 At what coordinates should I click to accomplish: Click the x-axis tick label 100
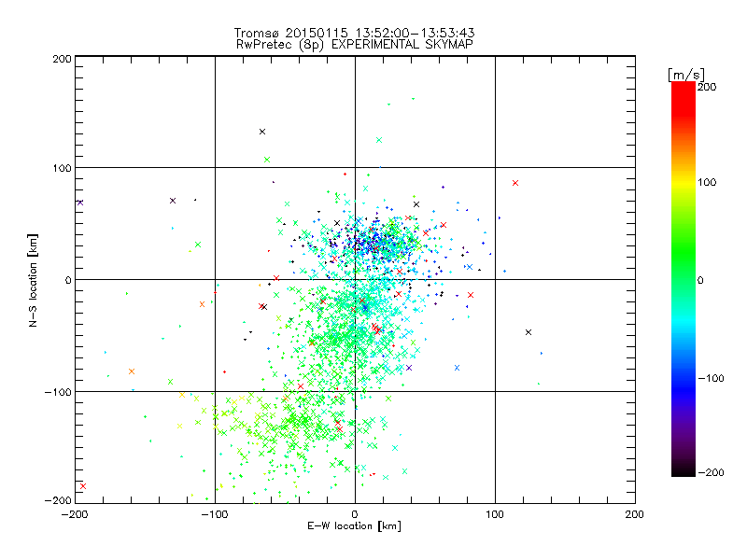coord(495,514)
